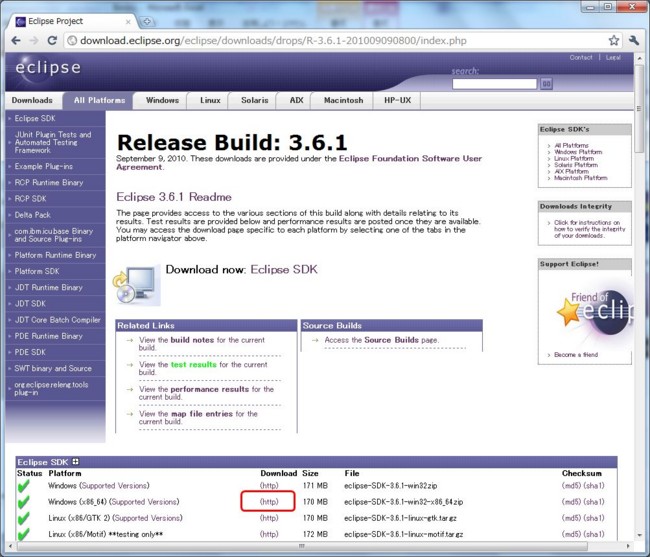Open RCP Runtime Binary sidebar link
The width and height of the screenshot is (650, 557).
click(49, 183)
